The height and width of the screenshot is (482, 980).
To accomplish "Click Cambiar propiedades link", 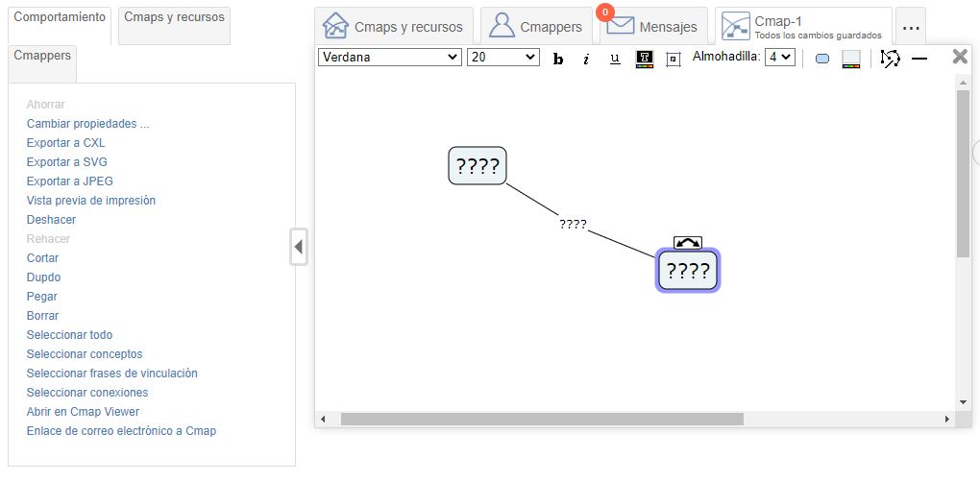I will pos(88,124).
